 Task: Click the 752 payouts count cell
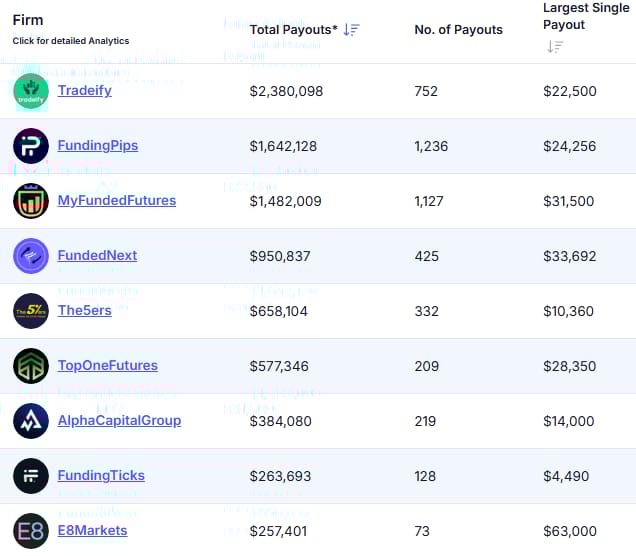point(426,91)
